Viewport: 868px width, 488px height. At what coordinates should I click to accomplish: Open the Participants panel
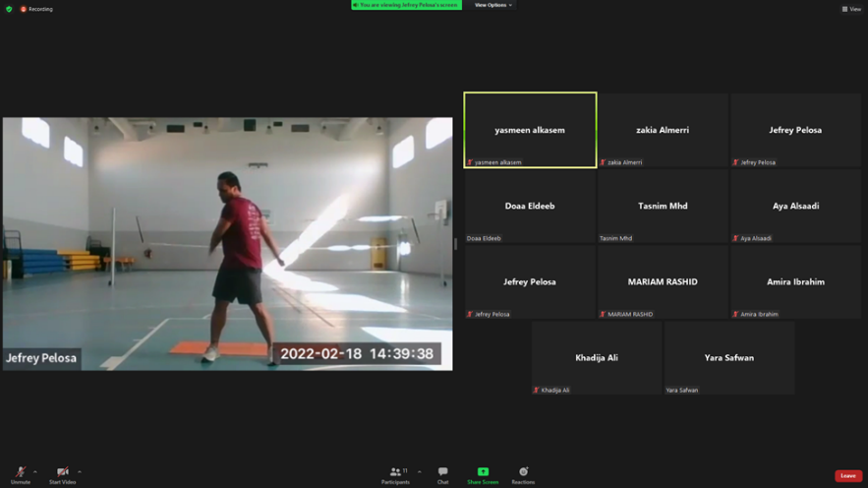point(395,474)
